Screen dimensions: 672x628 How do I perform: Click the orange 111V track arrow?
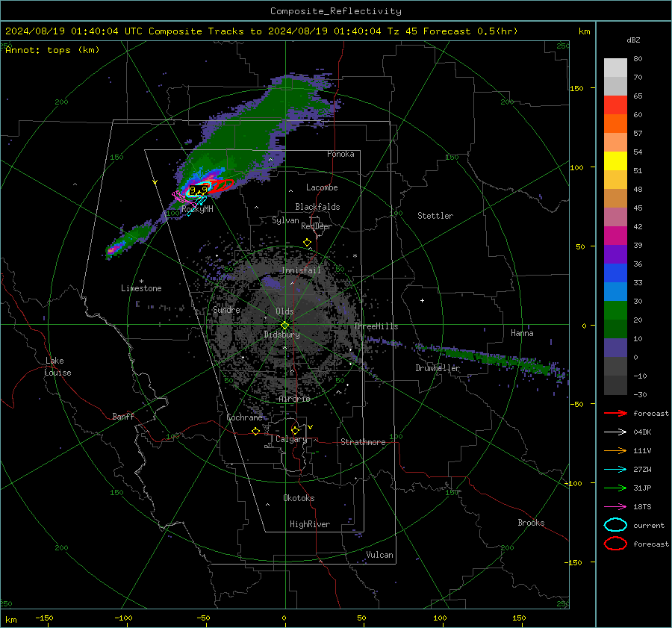click(x=615, y=450)
